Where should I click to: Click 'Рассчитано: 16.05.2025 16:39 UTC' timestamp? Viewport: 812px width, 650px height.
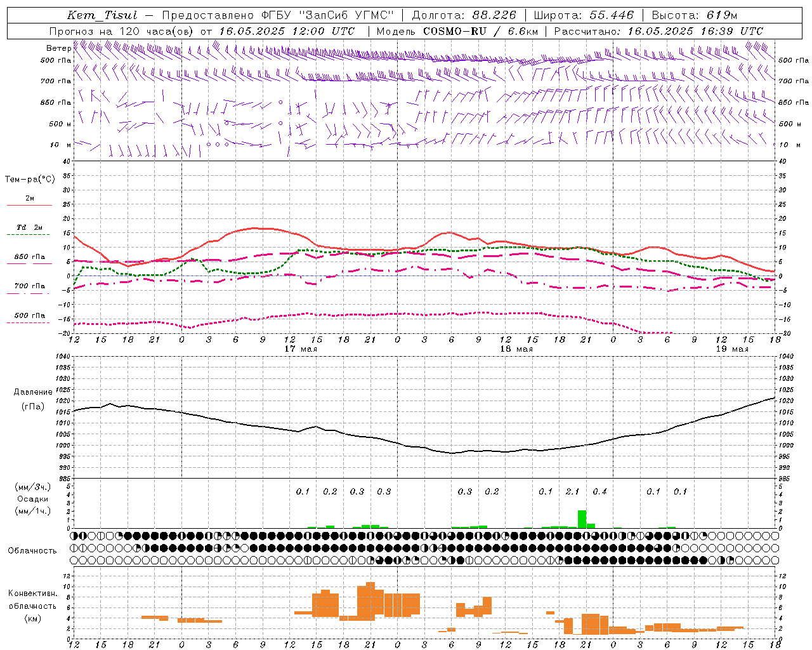tap(658, 31)
